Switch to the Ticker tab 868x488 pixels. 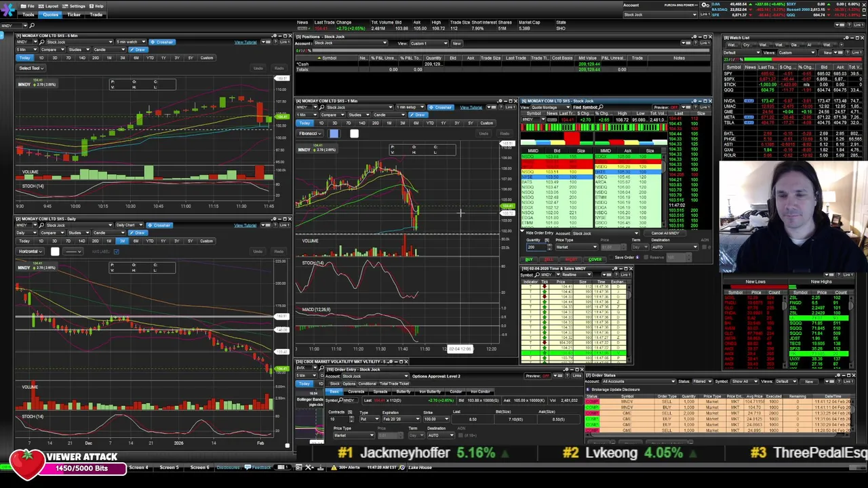[x=74, y=14]
